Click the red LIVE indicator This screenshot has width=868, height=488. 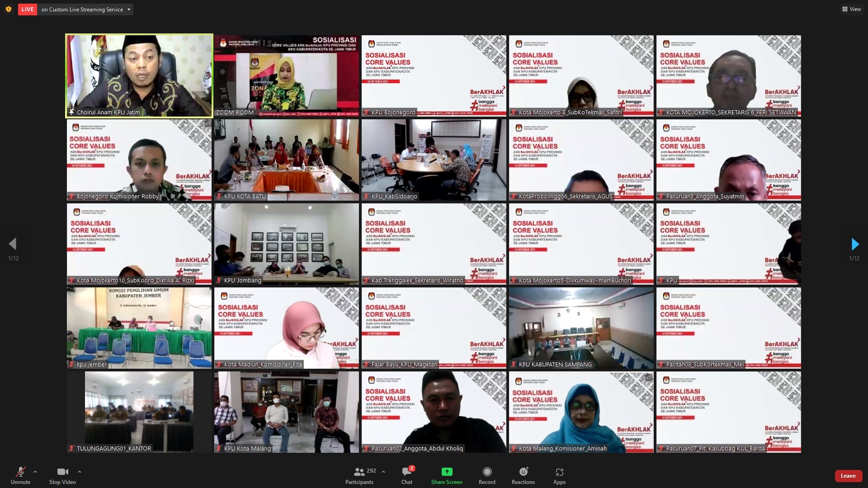pos(27,9)
